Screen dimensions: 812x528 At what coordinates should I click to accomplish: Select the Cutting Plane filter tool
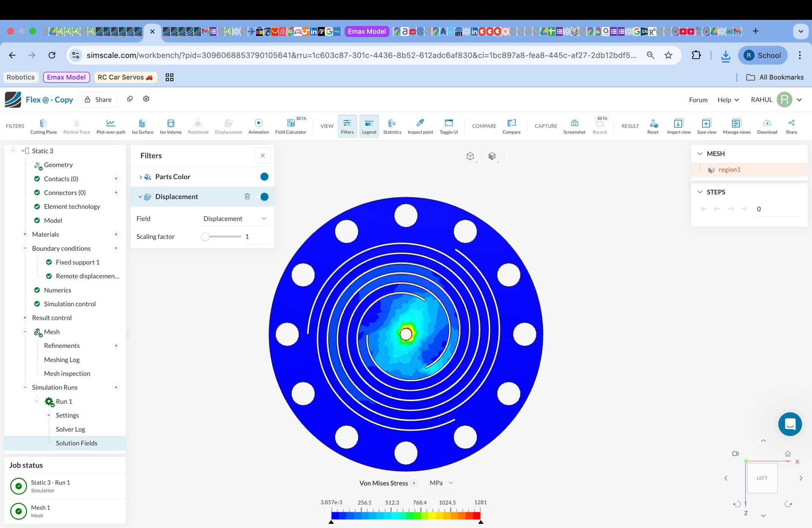pyautogui.click(x=43, y=126)
